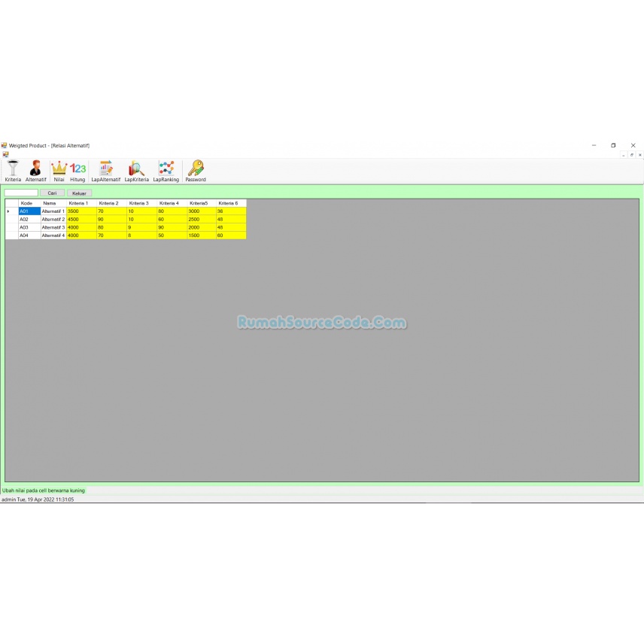Select Kriteria 6 value 60 in row A04
This screenshot has width=644, height=644.
231,235
